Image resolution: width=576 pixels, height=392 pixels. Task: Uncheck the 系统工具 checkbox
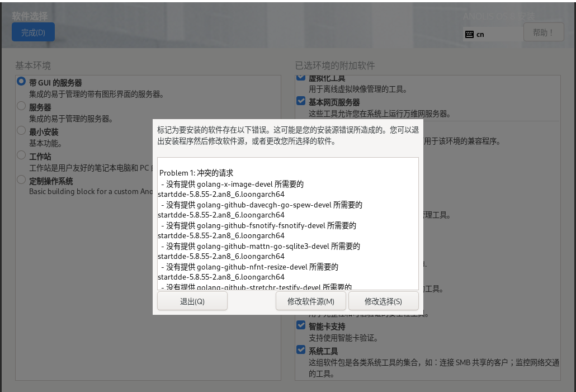pos(301,350)
